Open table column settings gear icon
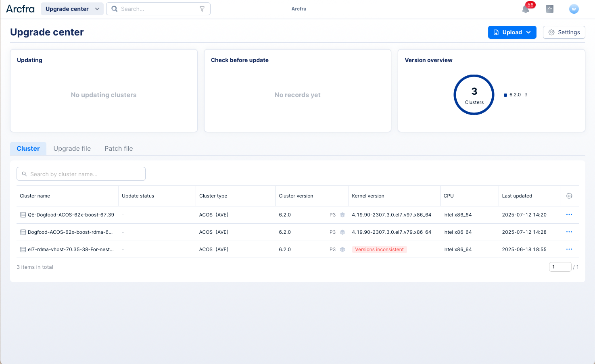 point(569,196)
